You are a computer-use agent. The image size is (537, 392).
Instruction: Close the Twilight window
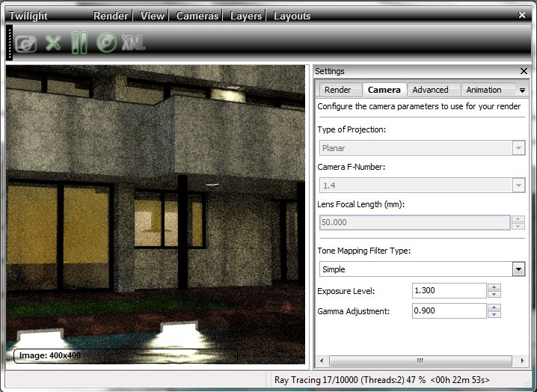click(522, 15)
